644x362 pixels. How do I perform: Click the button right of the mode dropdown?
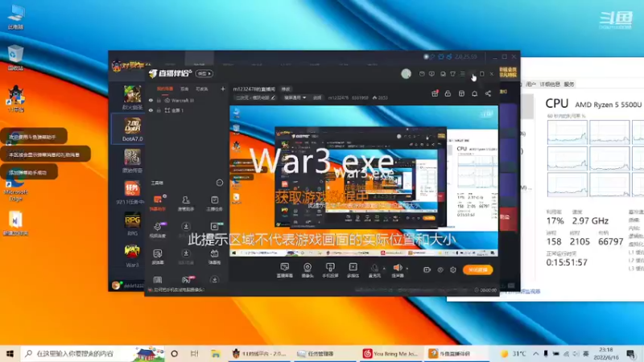click(x=317, y=97)
